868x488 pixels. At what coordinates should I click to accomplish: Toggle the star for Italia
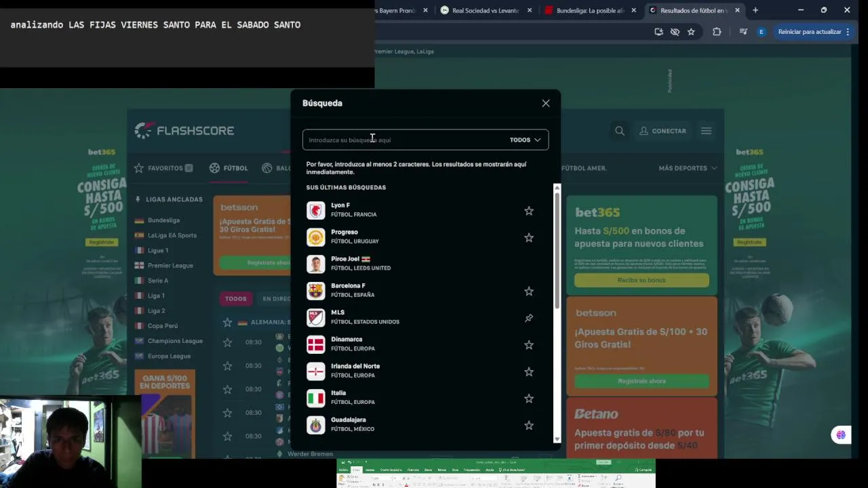pos(529,398)
